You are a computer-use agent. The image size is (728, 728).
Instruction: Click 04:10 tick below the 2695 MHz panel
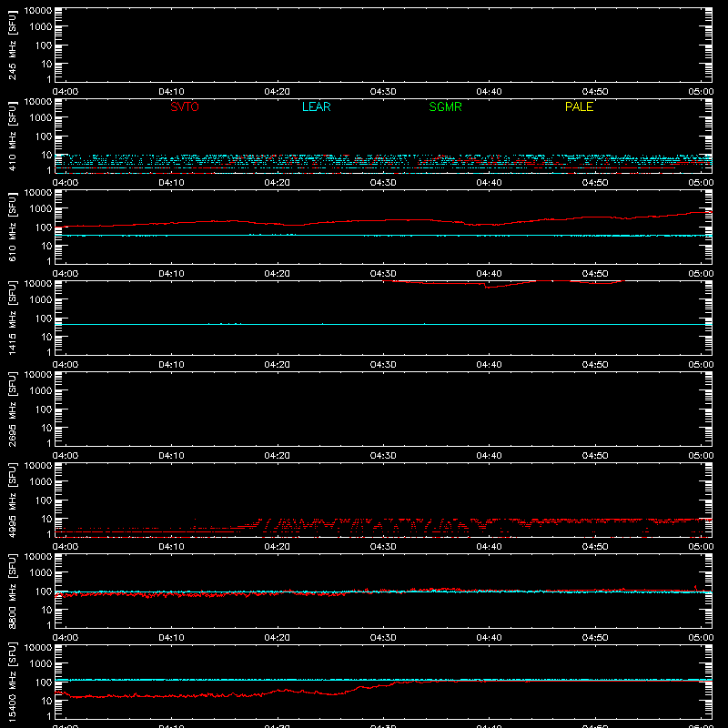(171, 456)
